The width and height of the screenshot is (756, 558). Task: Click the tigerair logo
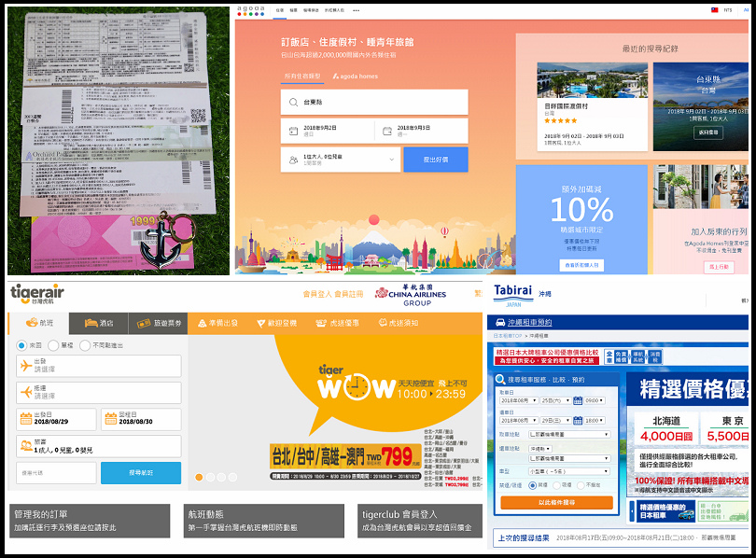click(x=37, y=293)
